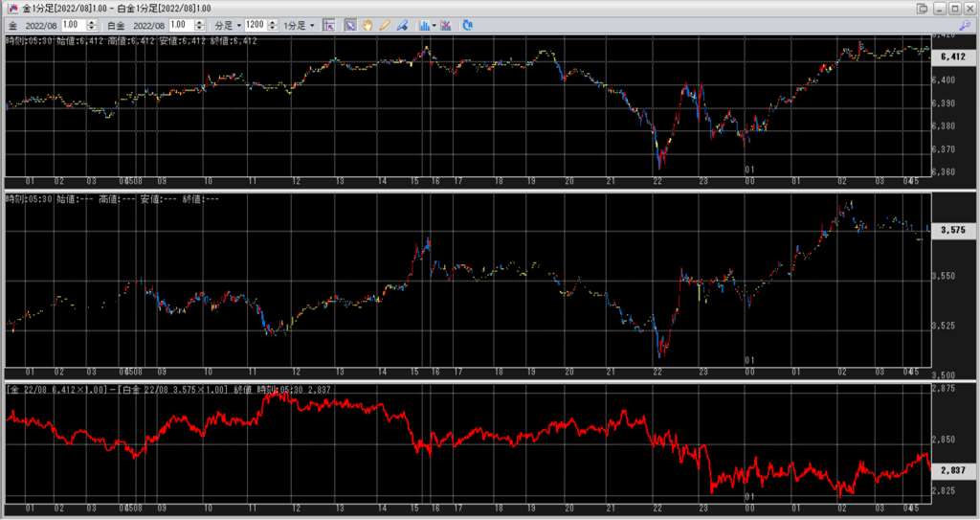The image size is (980, 520).
Task: Click the bar chart indicator icon
Action: click(423, 25)
